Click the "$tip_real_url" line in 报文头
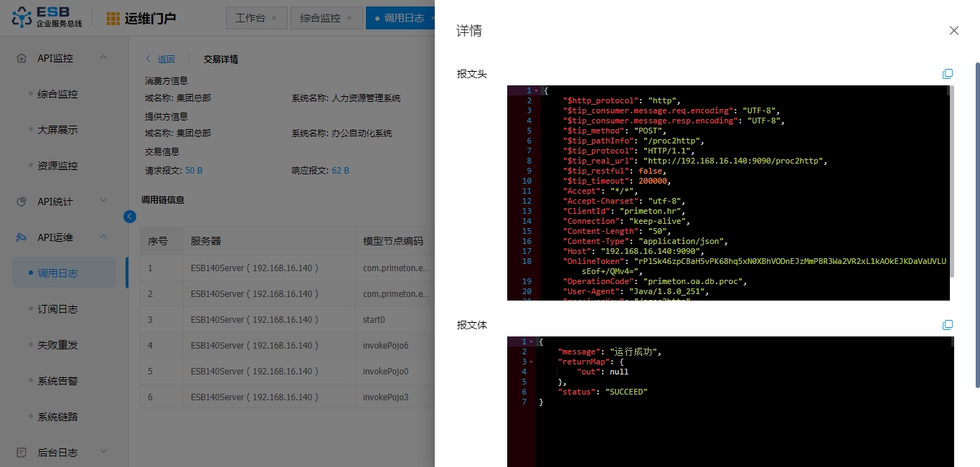 pyautogui.click(x=696, y=161)
